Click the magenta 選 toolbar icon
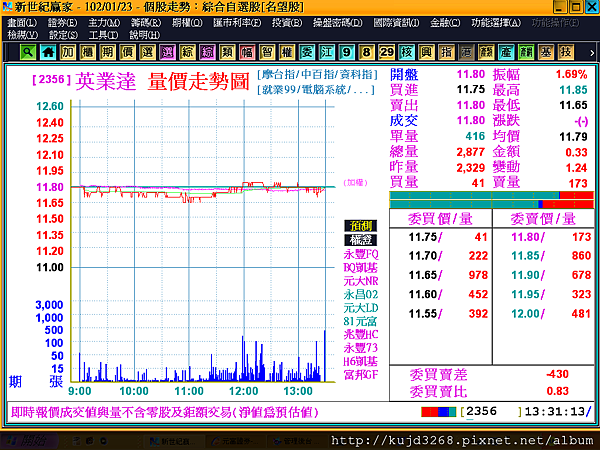The width and height of the screenshot is (600, 450). (x=167, y=52)
